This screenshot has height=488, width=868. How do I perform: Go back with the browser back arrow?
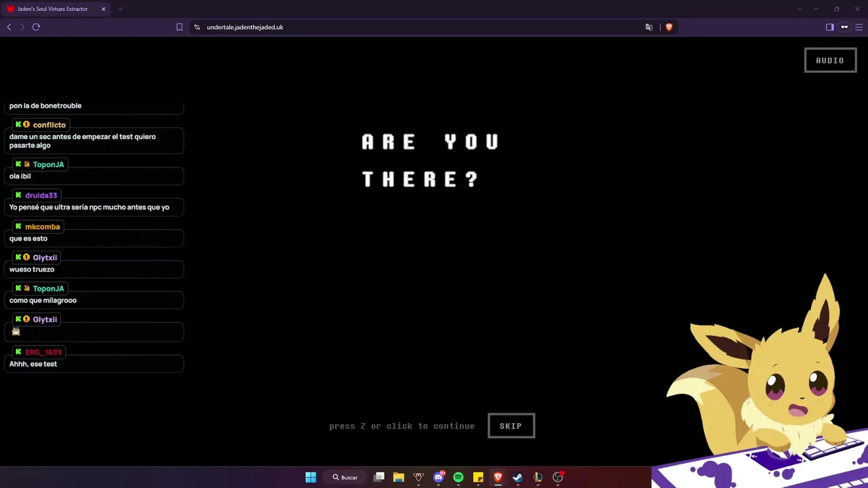click(x=9, y=27)
